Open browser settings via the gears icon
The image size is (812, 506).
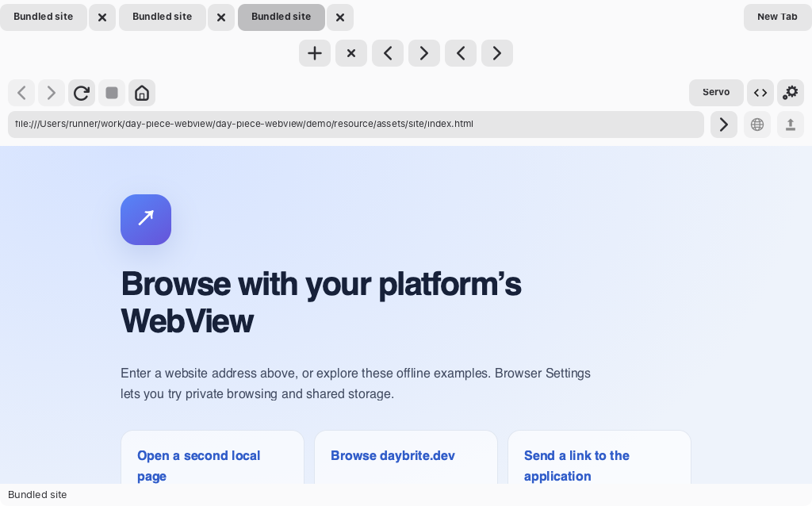coord(791,93)
